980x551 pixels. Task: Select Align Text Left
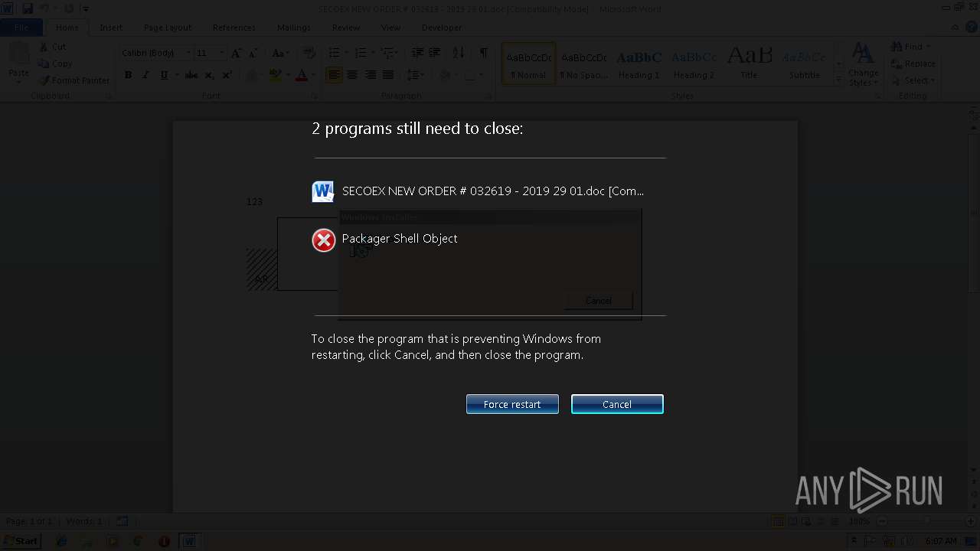tap(334, 75)
